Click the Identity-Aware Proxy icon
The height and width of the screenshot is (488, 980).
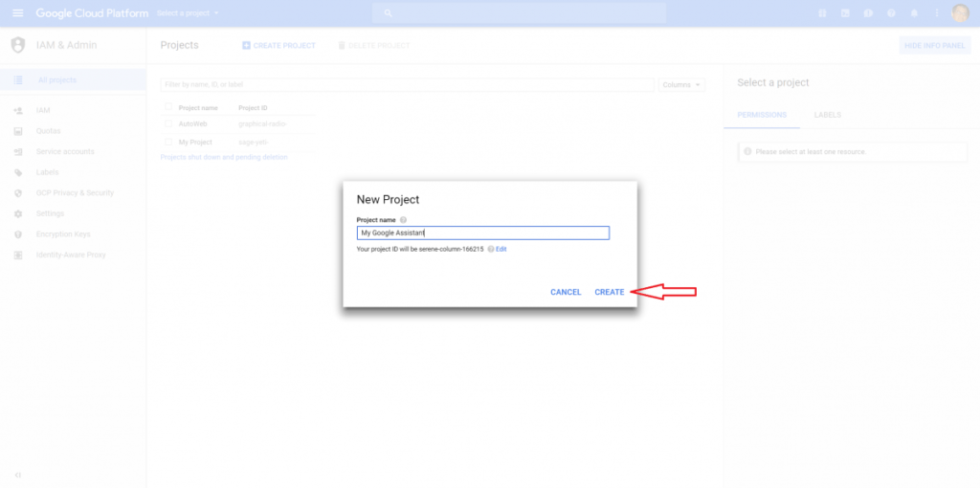pyautogui.click(x=18, y=255)
